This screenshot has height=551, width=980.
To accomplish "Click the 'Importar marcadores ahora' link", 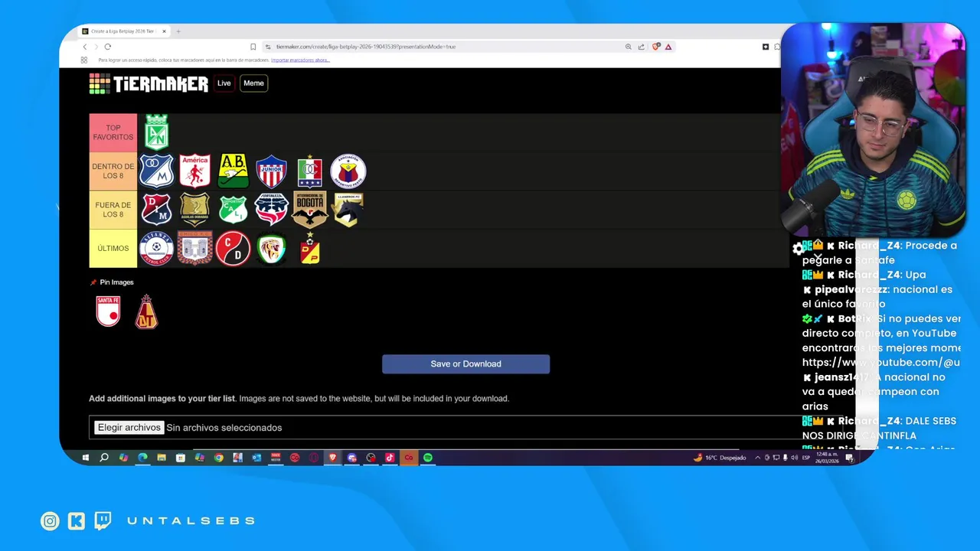I will point(300,60).
